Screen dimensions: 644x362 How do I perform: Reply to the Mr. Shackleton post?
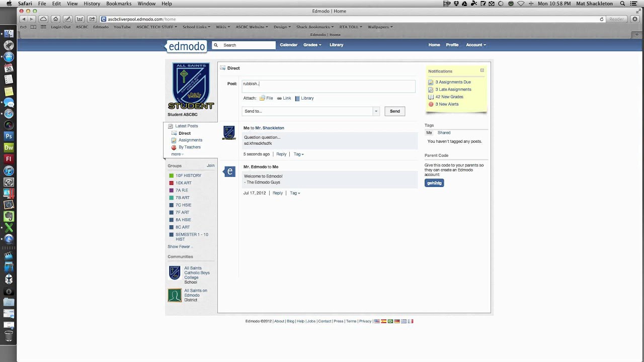pos(281,154)
